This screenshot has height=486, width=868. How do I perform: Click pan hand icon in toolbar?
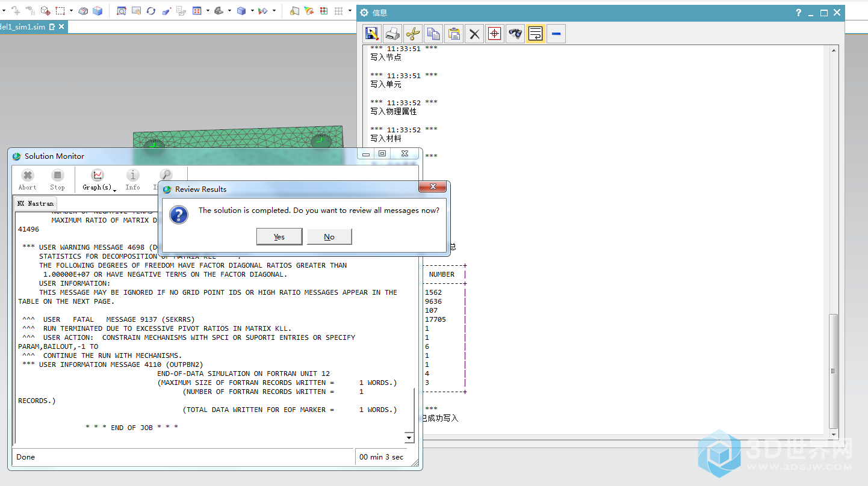[136, 11]
